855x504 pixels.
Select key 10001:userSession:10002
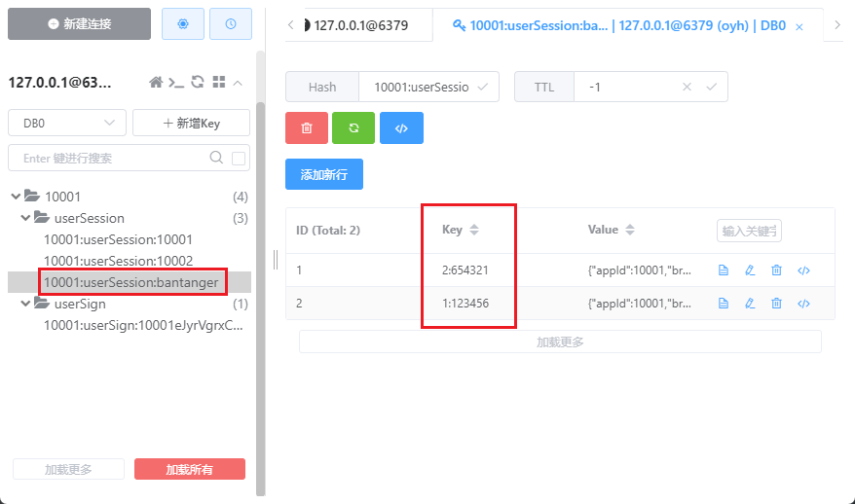(119, 261)
